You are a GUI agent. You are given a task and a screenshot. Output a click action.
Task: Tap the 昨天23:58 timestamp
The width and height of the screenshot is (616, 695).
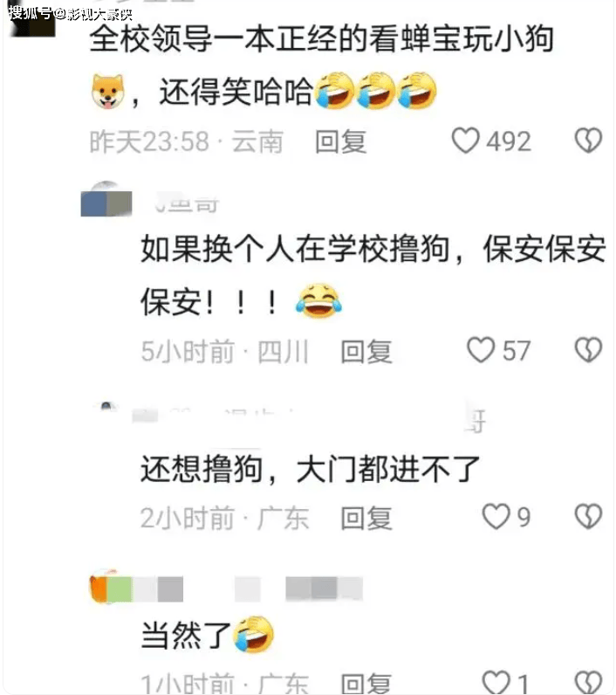click(x=149, y=141)
